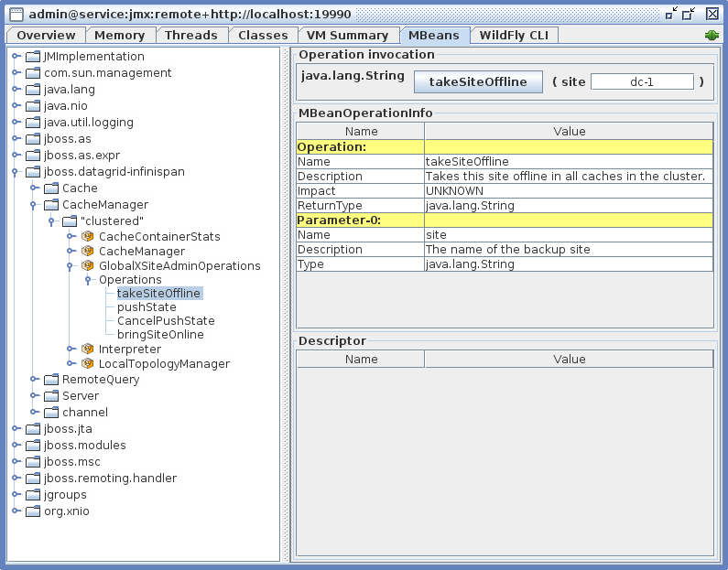Click the GlobalXSiteAdminOperations MBean icon
The height and width of the screenshot is (570, 728).
pyautogui.click(x=87, y=265)
